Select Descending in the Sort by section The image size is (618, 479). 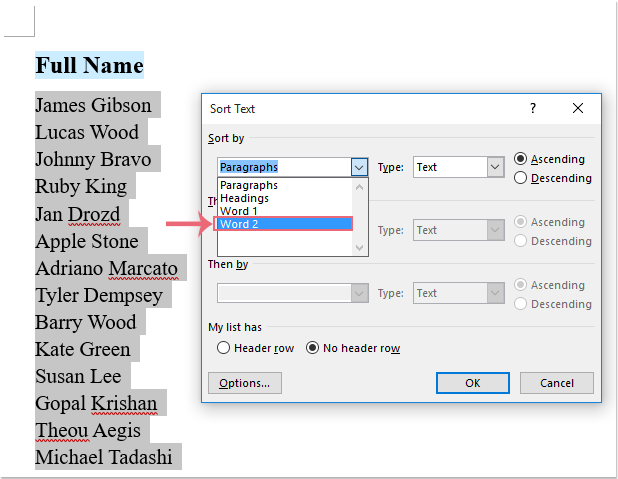(521, 178)
